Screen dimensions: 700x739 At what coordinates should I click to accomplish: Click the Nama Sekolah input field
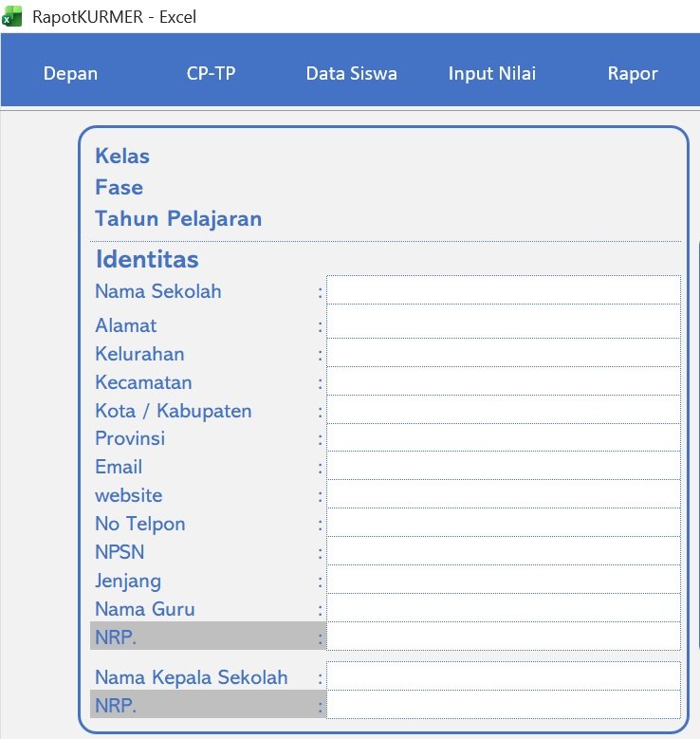coord(503,290)
